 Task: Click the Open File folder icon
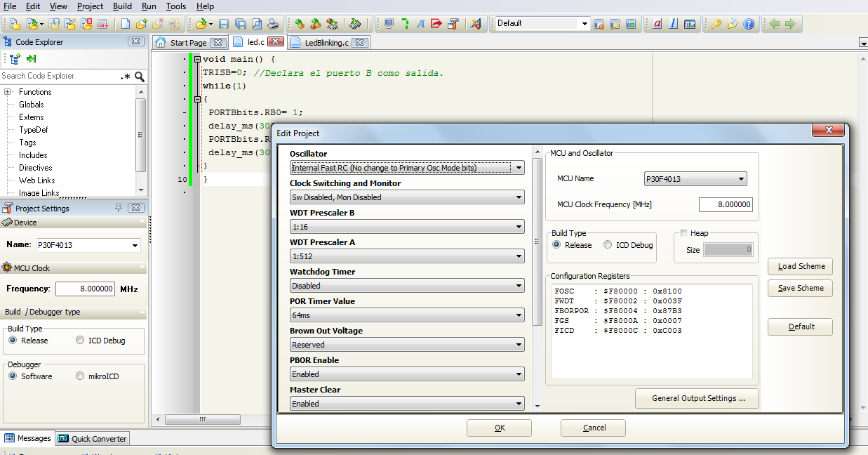tap(201, 24)
